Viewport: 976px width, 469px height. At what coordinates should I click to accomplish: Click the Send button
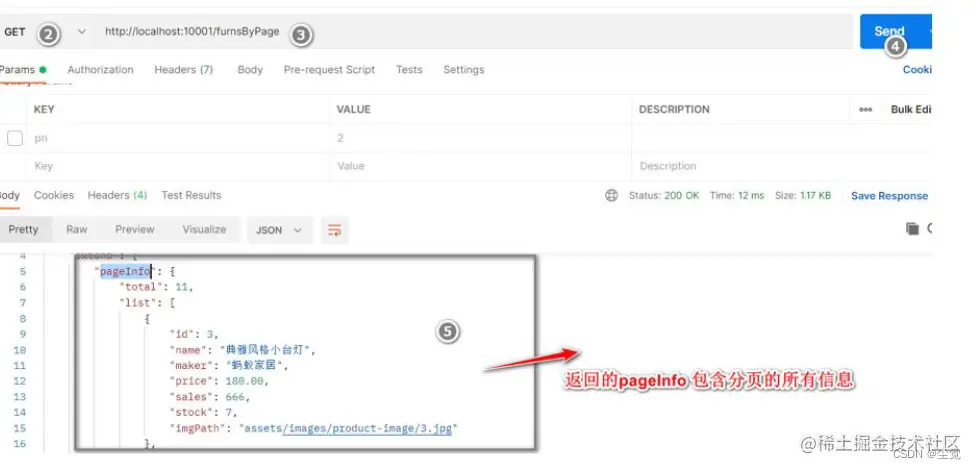(x=895, y=31)
